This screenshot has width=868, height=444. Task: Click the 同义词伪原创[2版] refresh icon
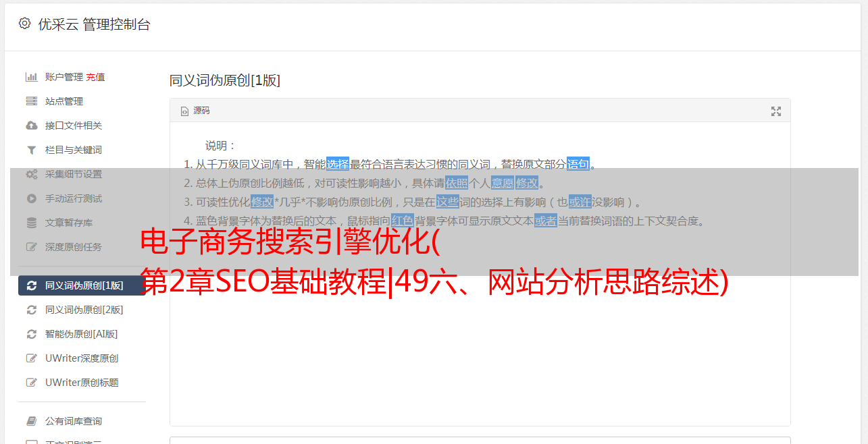[x=31, y=310]
